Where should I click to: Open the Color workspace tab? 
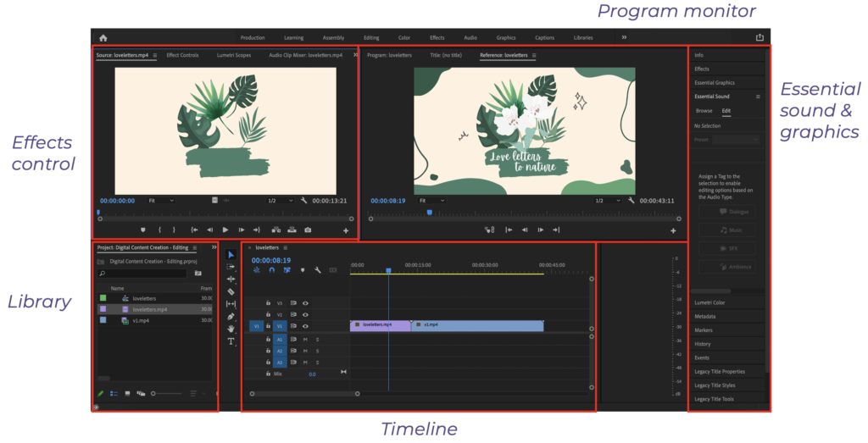(404, 37)
